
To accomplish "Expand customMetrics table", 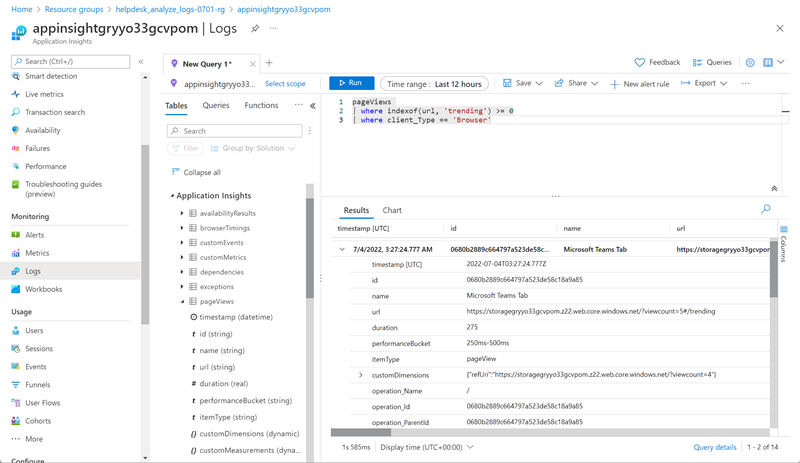I will pos(182,257).
